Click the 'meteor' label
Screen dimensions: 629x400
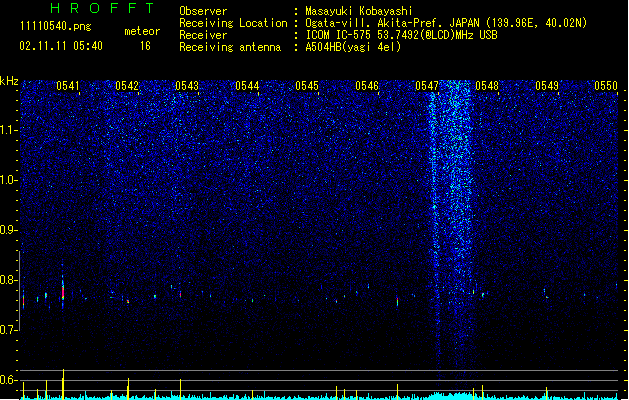pos(142,31)
